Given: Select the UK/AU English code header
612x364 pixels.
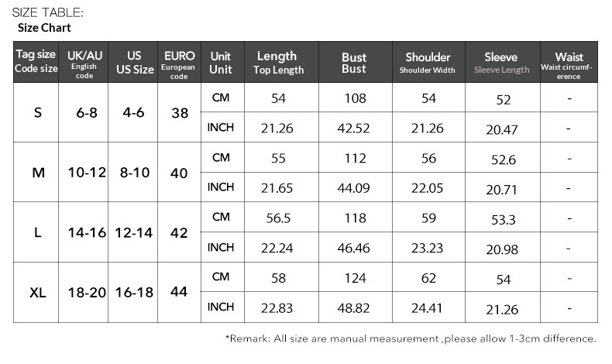Looking at the screenshot, I should tap(84, 62).
